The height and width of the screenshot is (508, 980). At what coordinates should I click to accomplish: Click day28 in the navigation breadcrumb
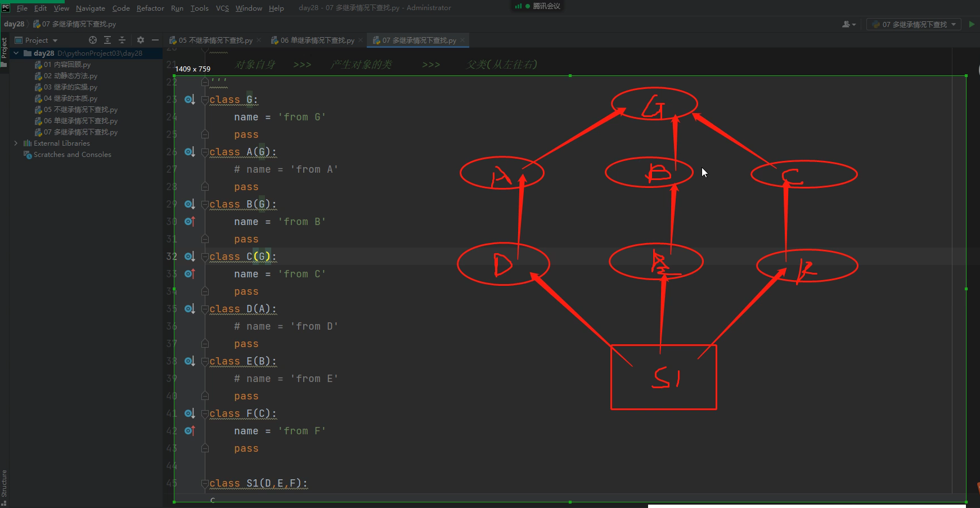coord(14,24)
